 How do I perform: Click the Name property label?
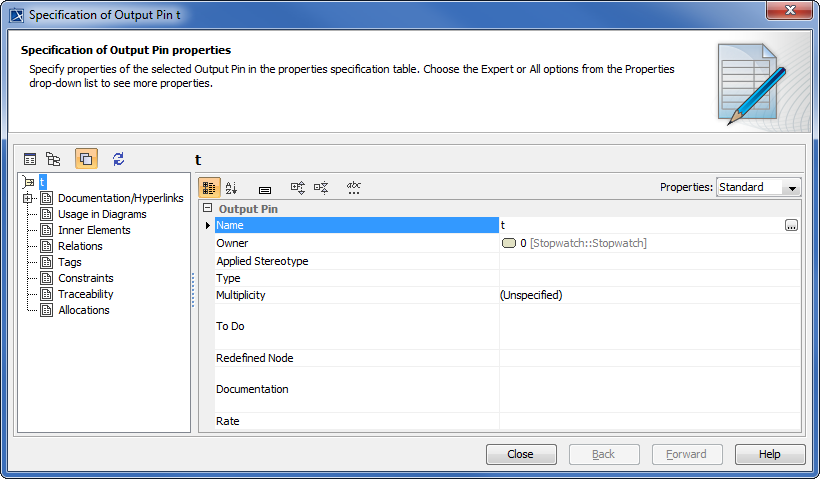tap(230, 225)
